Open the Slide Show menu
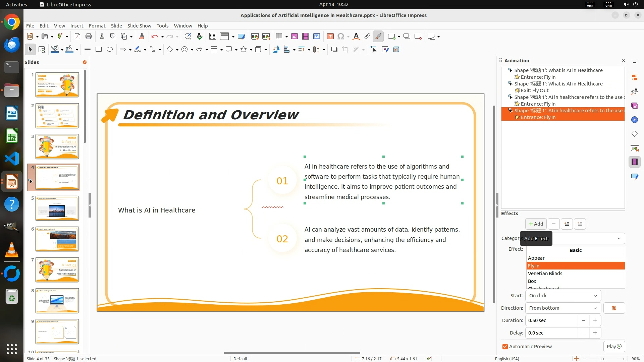This screenshot has width=644, height=362. point(139,26)
